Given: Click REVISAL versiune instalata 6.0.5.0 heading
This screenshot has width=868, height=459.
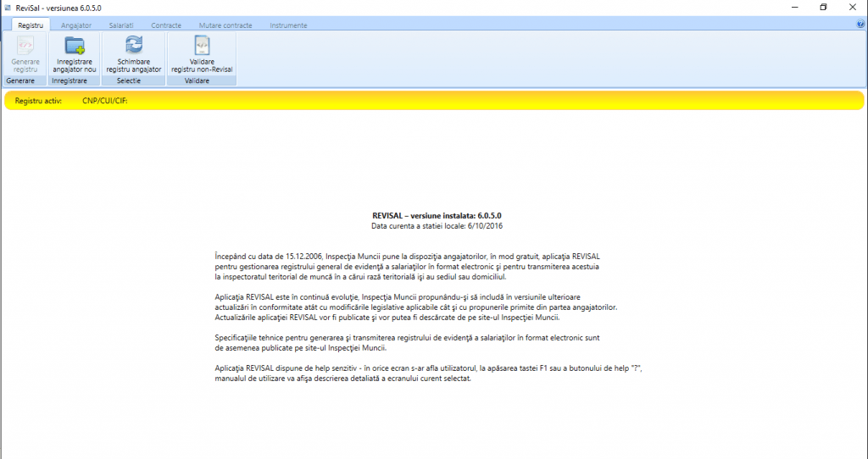Looking at the screenshot, I should click(x=437, y=216).
